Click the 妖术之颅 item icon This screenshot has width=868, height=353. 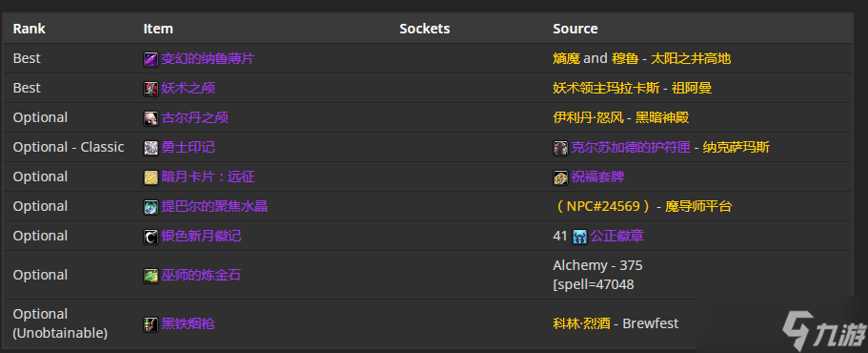(x=151, y=89)
